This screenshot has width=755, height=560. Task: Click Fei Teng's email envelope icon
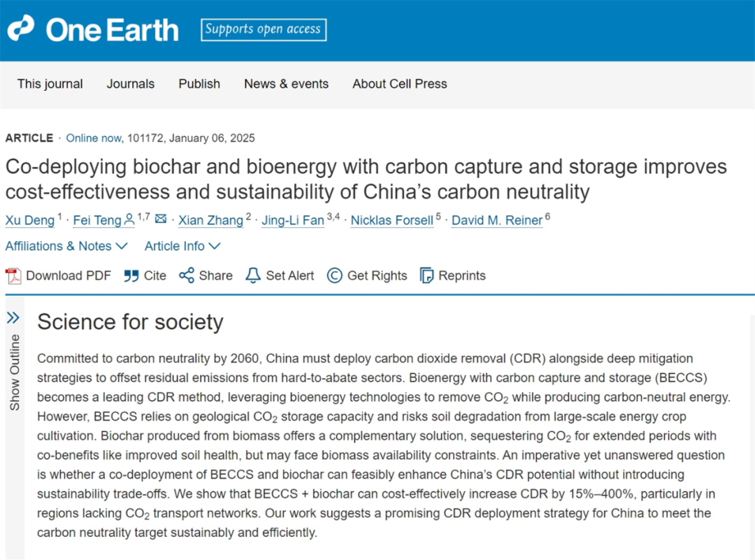(161, 220)
